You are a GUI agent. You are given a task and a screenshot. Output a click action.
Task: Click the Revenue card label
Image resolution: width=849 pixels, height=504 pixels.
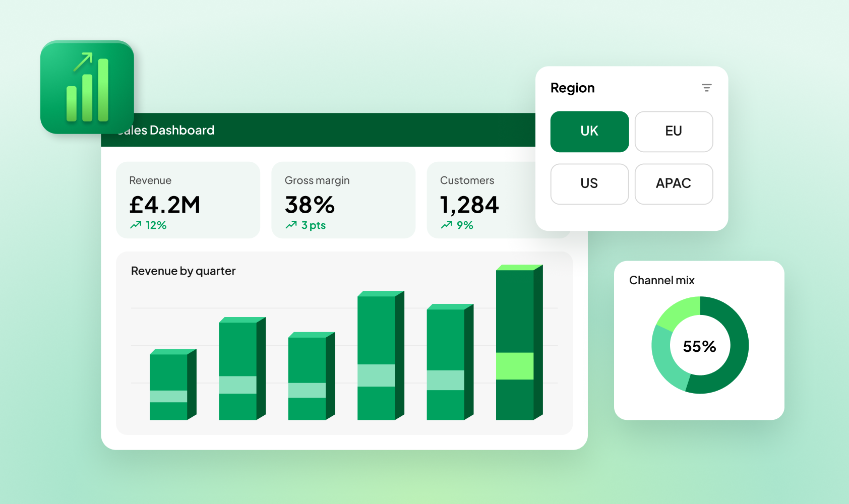[150, 180]
